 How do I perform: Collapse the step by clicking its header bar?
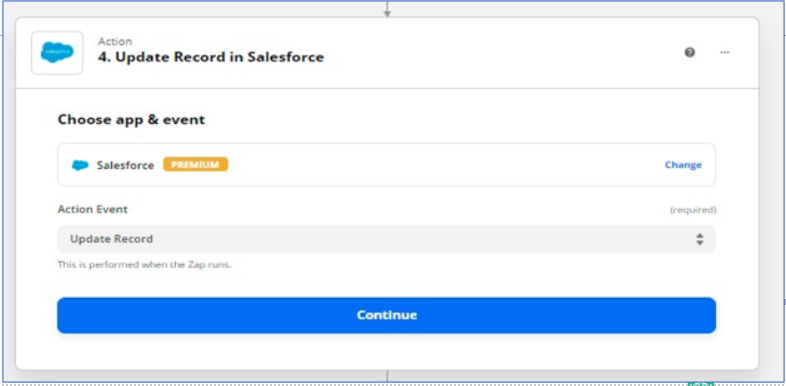click(x=387, y=53)
